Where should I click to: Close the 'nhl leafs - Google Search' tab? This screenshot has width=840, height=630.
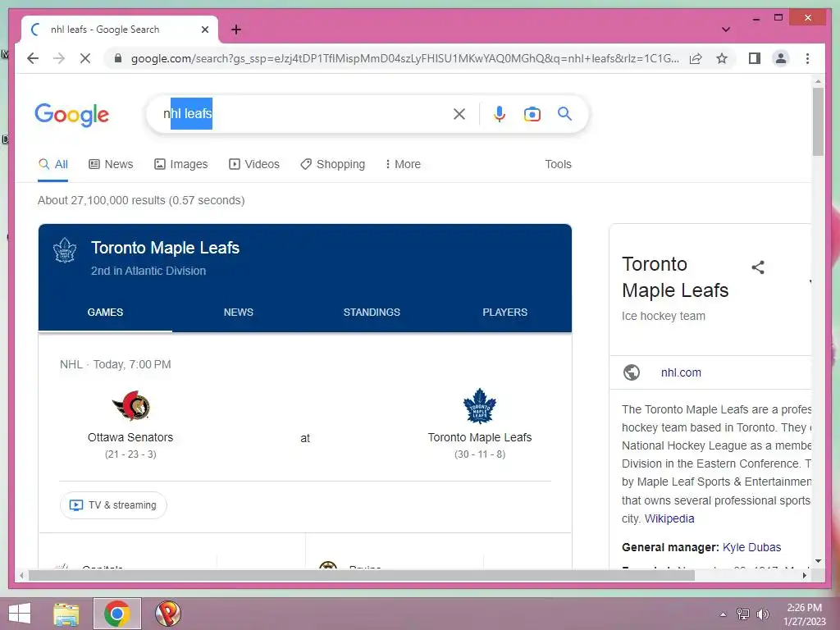click(204, 30)
